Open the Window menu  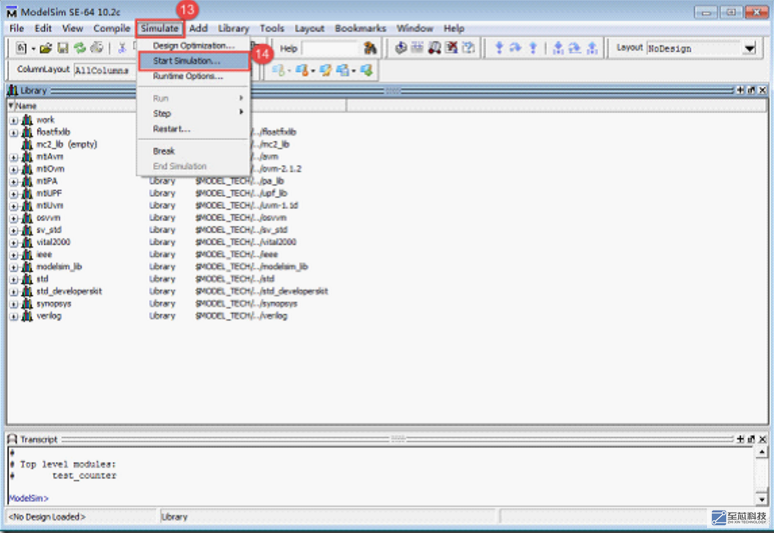point(415,28)
